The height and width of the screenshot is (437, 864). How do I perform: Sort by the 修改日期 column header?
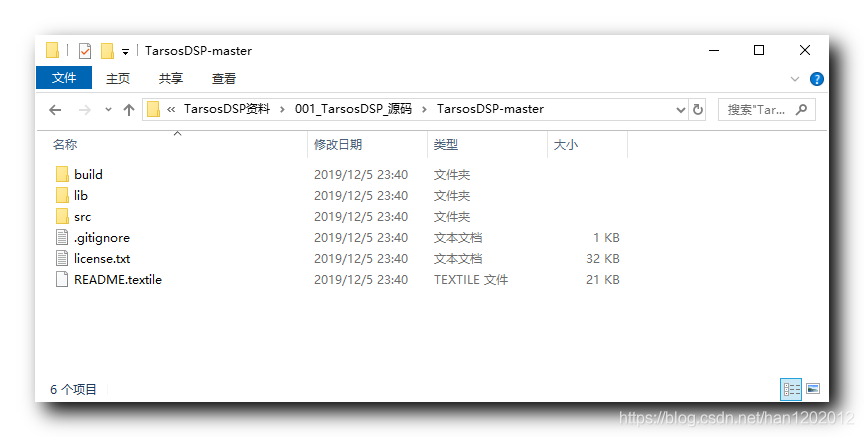pyautogui.click(x=338, y=144)
